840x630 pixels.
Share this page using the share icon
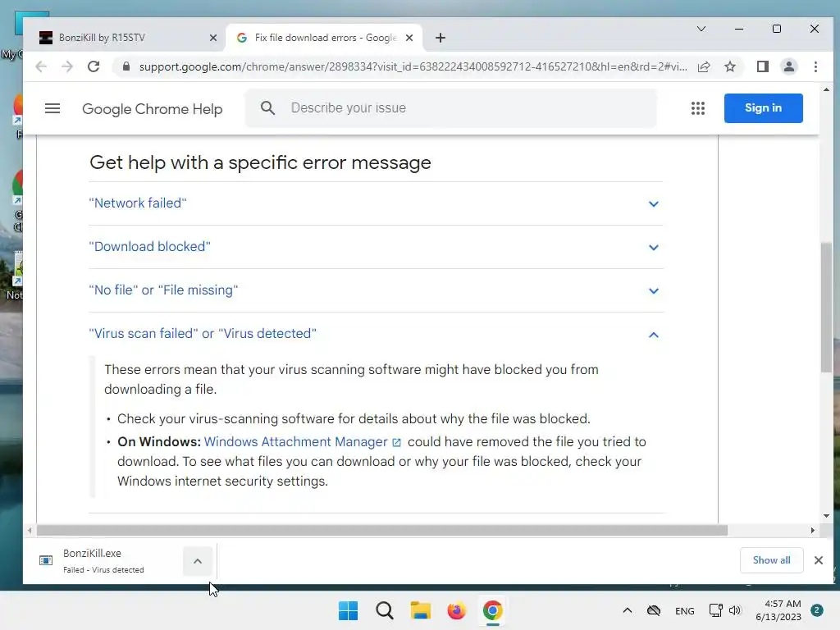pyautogui.click(x=703, y=66)
